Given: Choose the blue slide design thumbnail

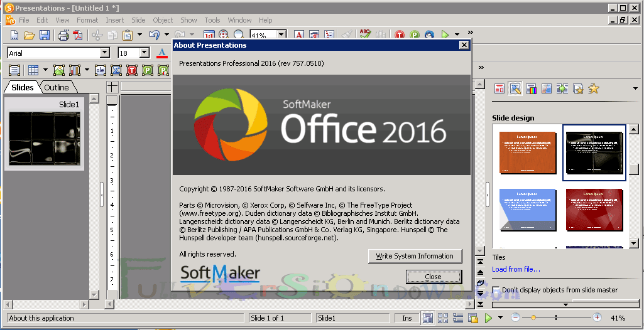Looking at the screenshot, I should tap(527, 210).
